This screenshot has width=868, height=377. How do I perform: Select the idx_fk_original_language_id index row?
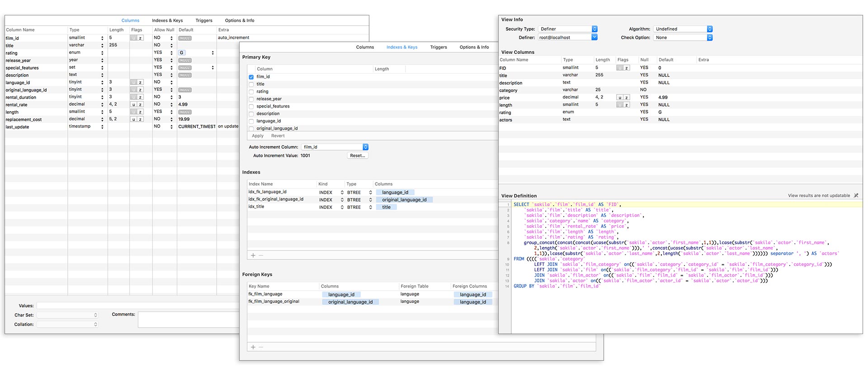pyautogui.click(x=373, y=199)
